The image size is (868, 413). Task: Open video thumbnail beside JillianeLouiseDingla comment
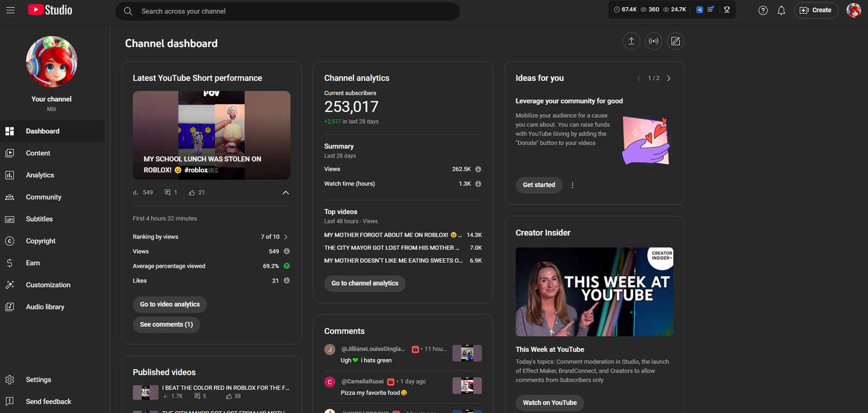pos(467,353)
